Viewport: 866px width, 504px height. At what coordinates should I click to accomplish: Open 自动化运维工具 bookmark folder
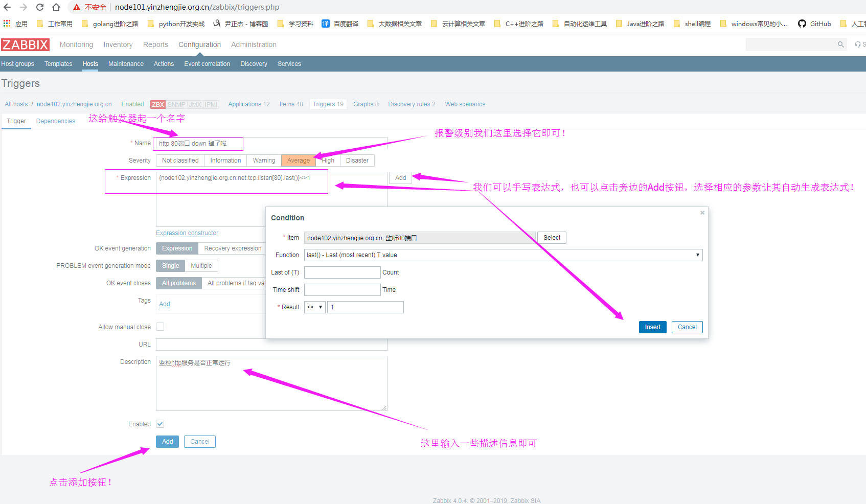click(580, 24)
